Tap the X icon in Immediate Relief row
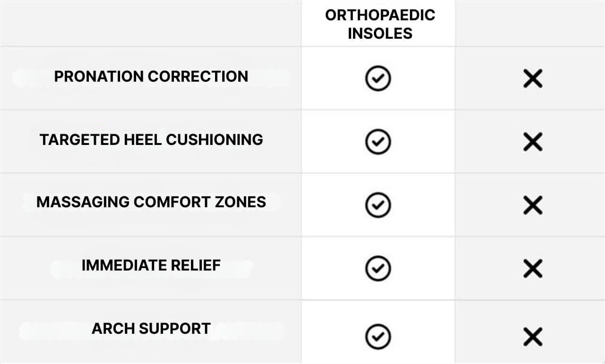Screen dimensions: 605x364 pyautogui.click(x=533, y=268)
